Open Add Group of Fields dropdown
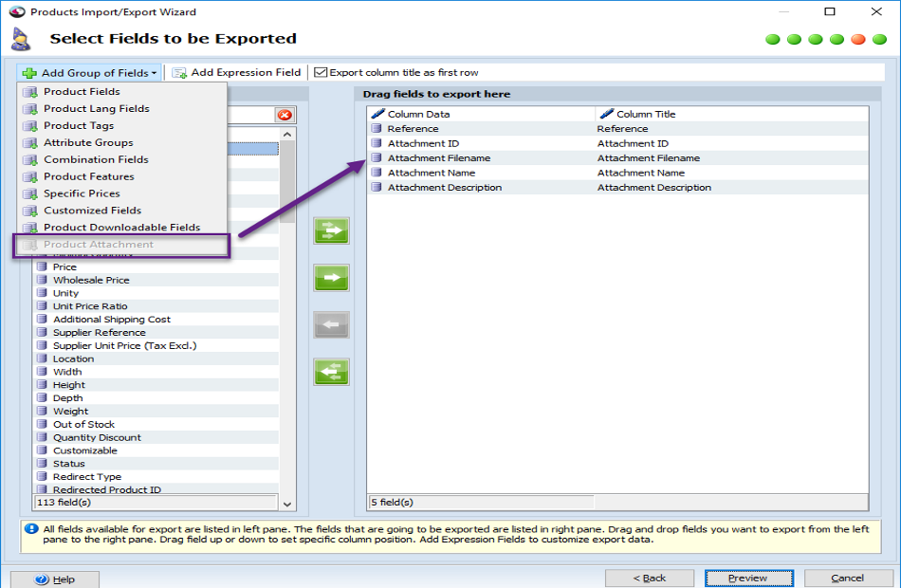The height and width of the screenshot is (588, 901). click(89, 72)
